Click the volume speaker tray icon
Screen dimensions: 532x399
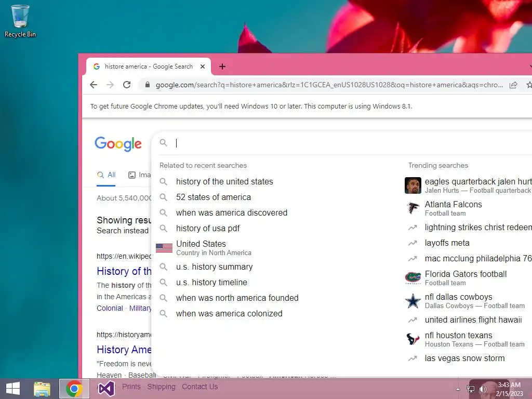point(483,389)
